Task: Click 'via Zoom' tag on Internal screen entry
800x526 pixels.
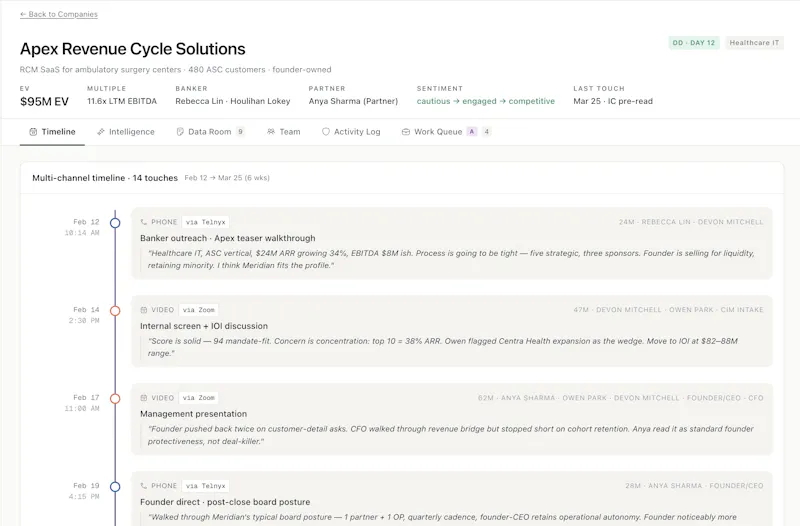Action: pos(199,310)
